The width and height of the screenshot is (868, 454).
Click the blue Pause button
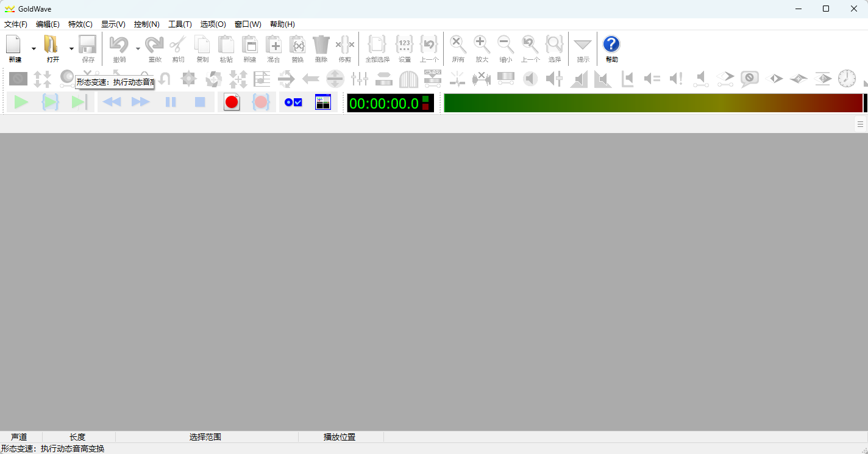171,103
